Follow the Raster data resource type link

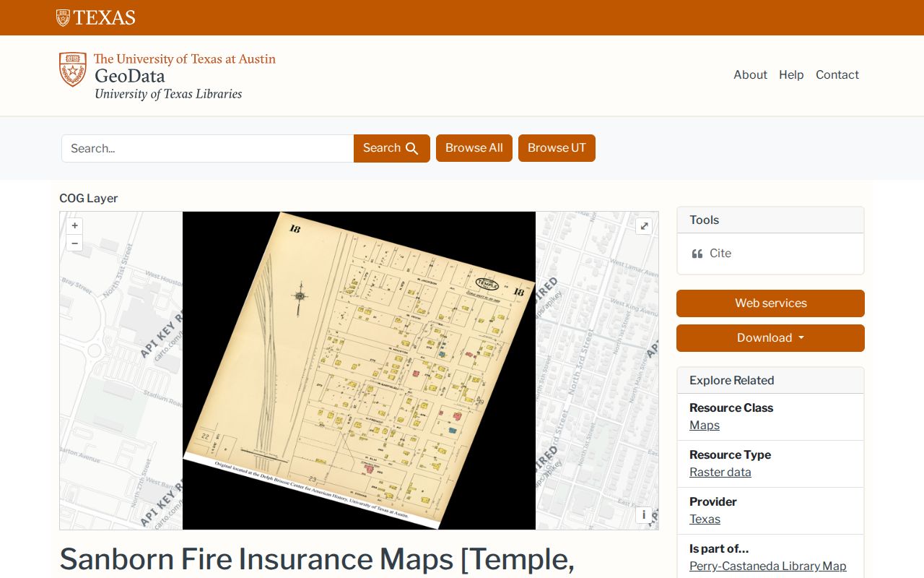(720, 473)
